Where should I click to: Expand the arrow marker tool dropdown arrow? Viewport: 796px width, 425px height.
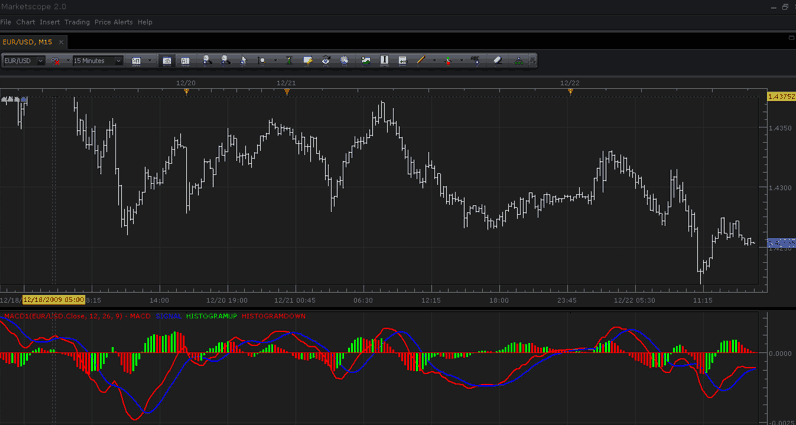tap(461, 61)
